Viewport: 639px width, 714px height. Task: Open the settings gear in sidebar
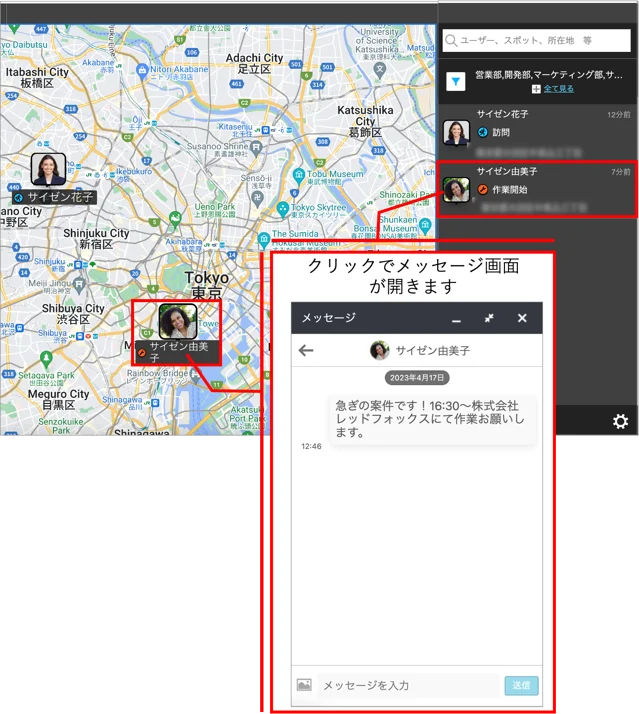(x=620, y=421)
